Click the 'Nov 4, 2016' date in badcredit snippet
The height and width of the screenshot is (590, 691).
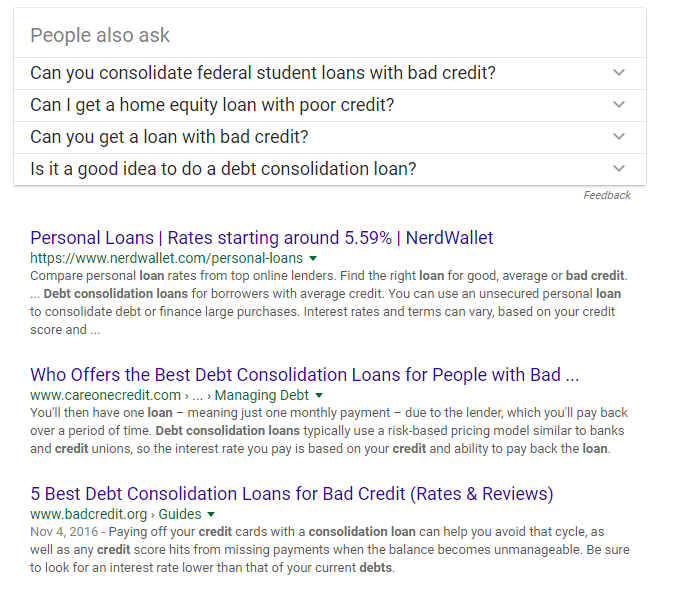pyautogui.click(x=64, y=532)
